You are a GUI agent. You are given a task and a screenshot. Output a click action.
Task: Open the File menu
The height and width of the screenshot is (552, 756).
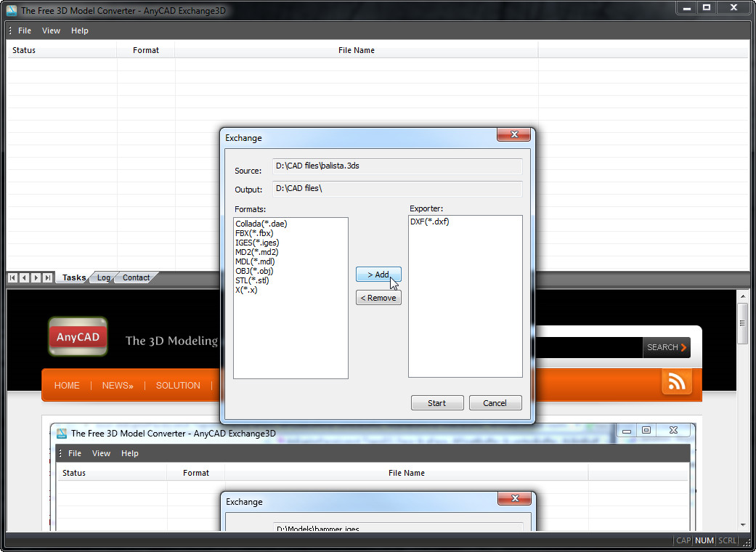[x=25, y=31]
